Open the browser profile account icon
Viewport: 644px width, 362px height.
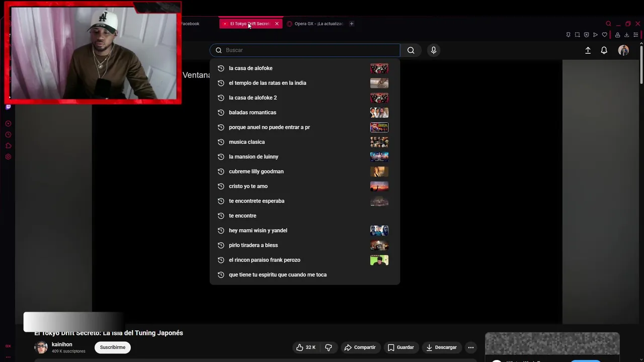pyautogui.click(x=617, y=35)
